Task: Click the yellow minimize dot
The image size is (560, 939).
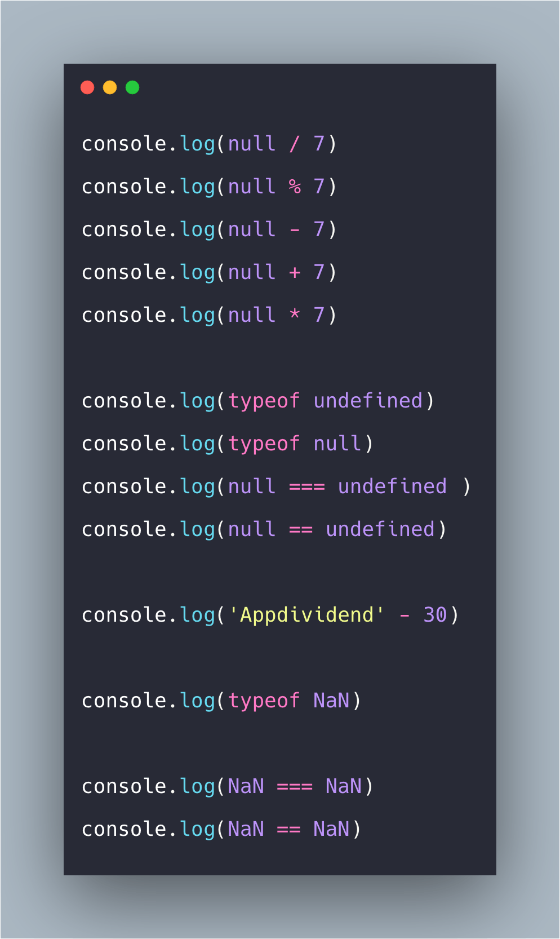Action: tap(110, 87)
